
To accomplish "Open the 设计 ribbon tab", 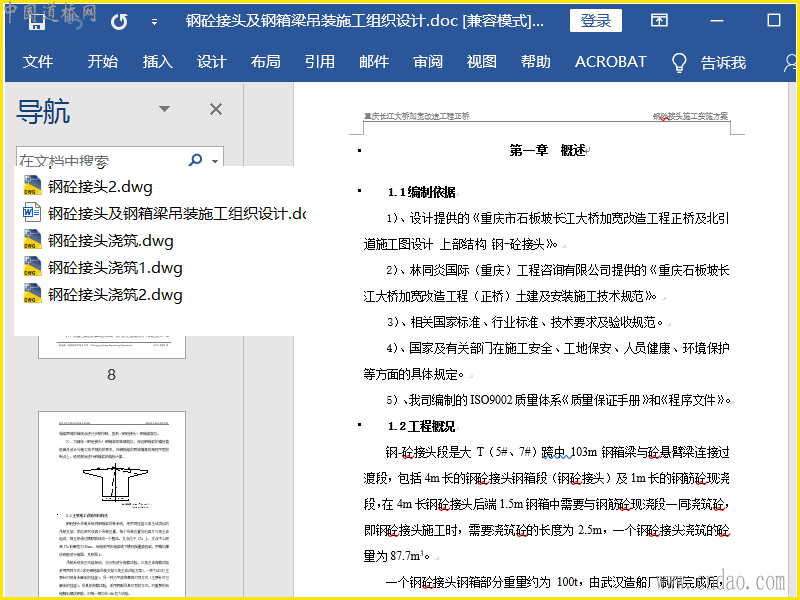I will pos(212,62).
